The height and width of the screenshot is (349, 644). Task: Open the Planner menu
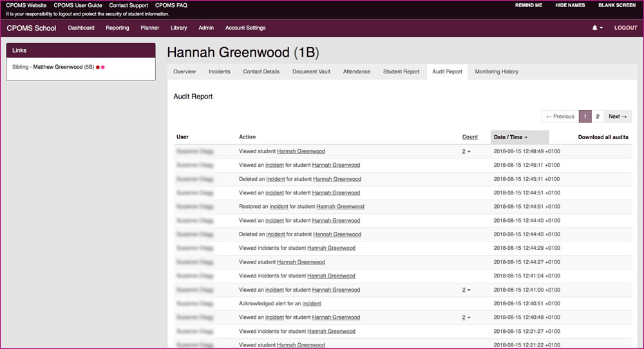point(150,28)
